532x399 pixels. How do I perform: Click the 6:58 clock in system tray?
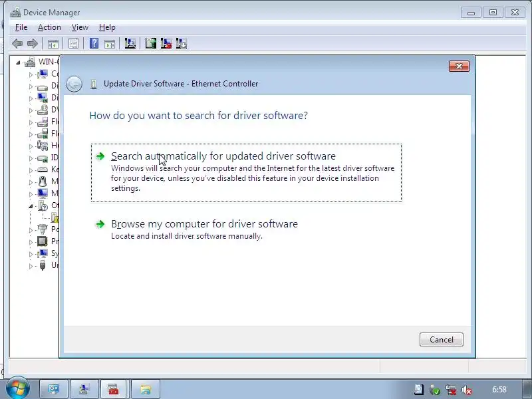coord(499,390)
